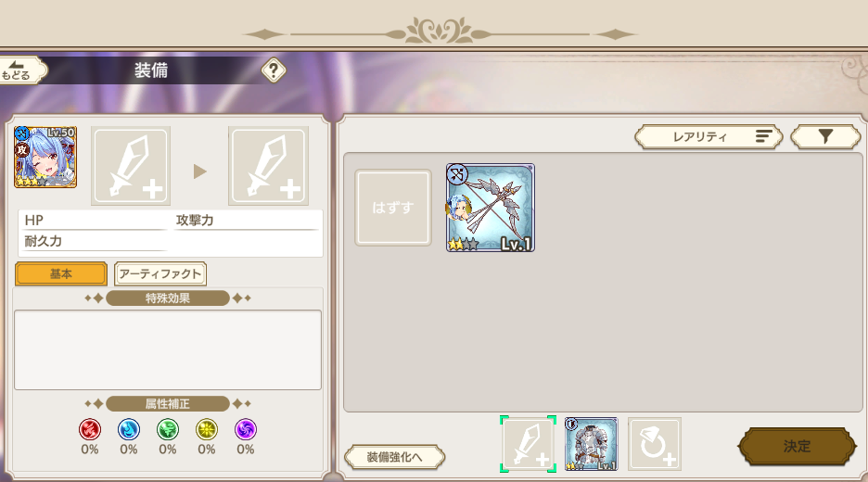Click the green wind element icon
The width and height of the screenshot is (868, 482).
(167, 429)
